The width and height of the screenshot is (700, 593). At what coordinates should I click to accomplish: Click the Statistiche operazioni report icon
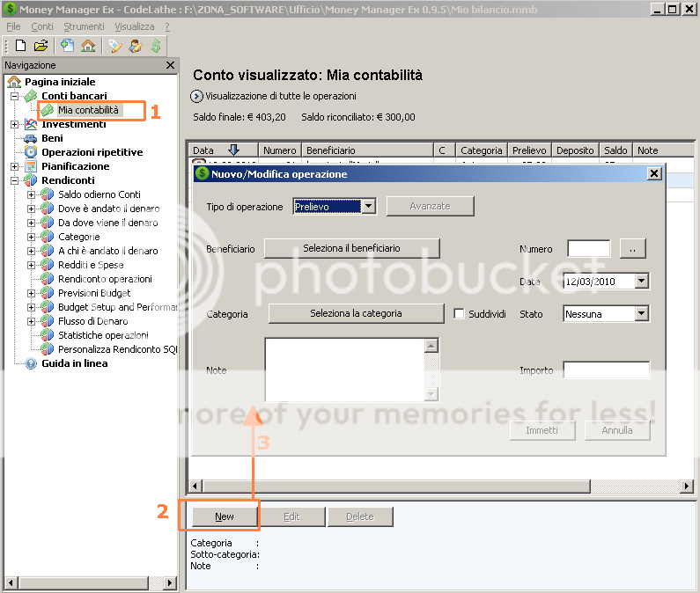click(47, 335)
